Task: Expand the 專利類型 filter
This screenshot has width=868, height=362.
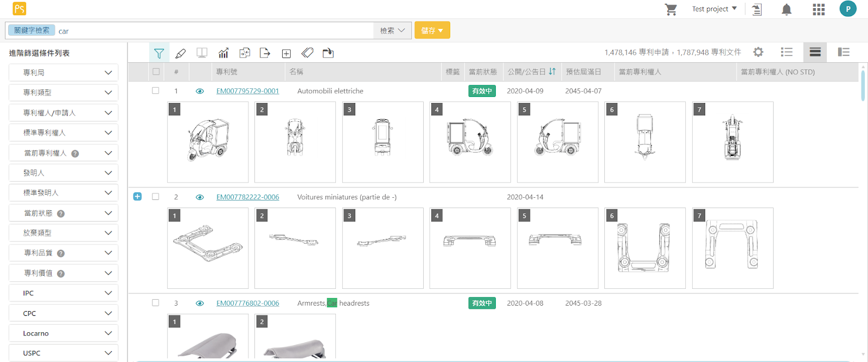Action: 63,93
